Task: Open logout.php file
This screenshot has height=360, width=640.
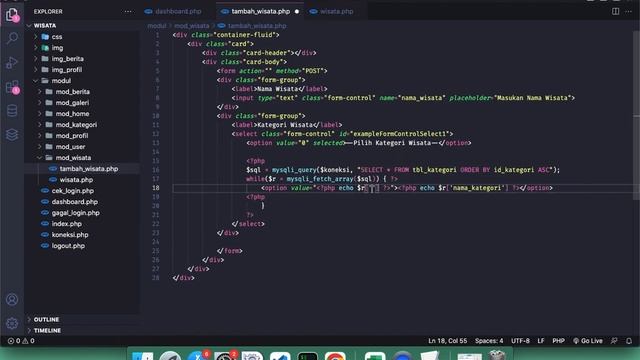Action: (x=68, y=246)
